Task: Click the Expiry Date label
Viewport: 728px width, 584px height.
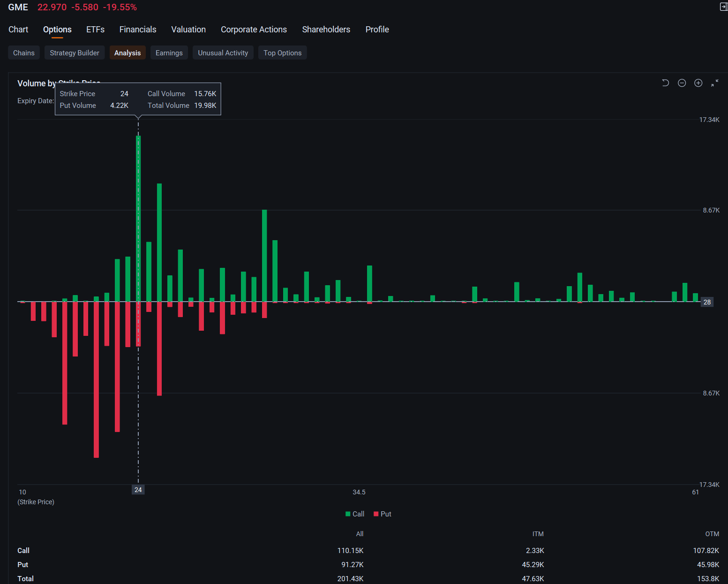Action: pyautogui.click(x=36, y=101)
